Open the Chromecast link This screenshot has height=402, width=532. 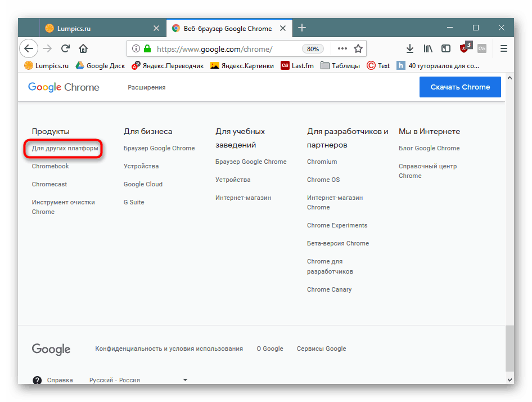[x=49, y=184]
